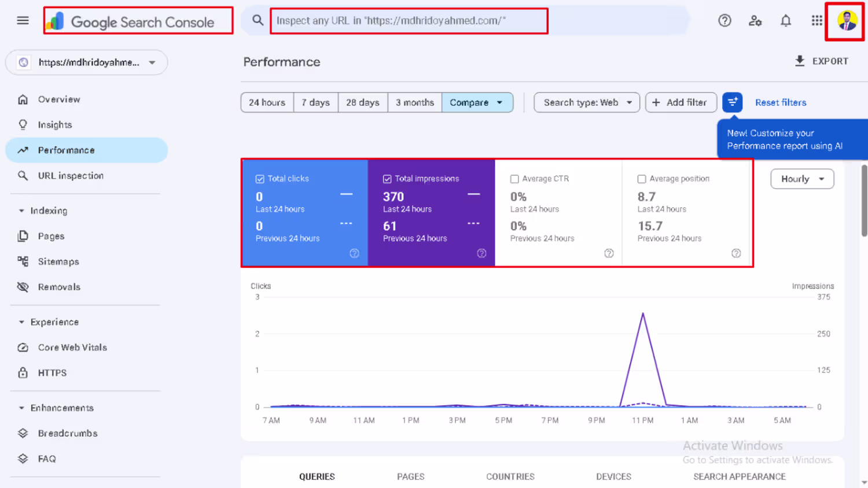Open the Google apps grid

[816, 21]
